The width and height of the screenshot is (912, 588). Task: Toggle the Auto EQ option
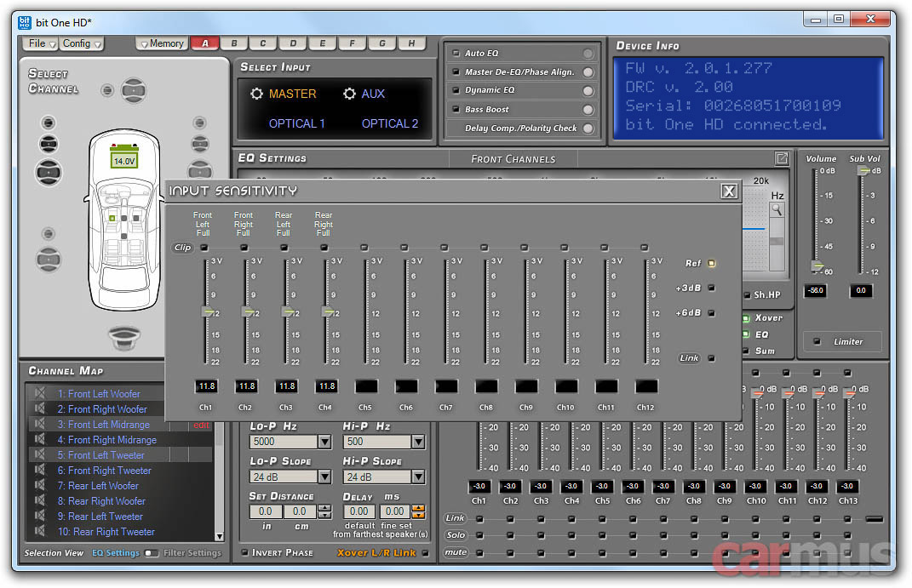pos(588,54)
